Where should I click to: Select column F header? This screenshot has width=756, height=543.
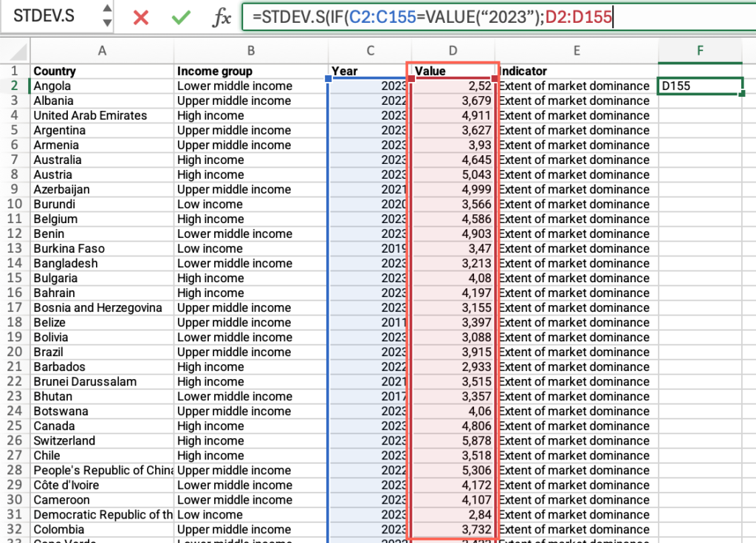coord(700,51)
